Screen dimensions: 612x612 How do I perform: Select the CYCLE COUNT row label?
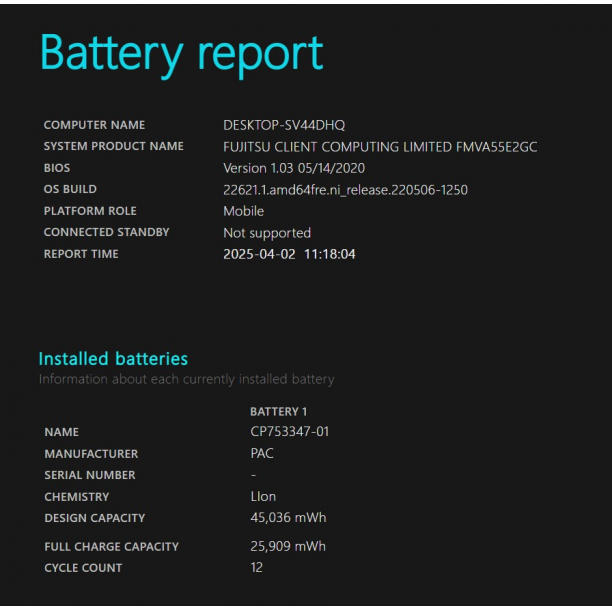[84, 568]
